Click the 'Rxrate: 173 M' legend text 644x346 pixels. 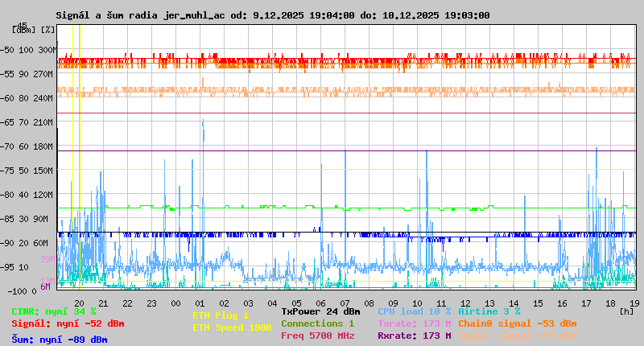(x=415, y=336)
